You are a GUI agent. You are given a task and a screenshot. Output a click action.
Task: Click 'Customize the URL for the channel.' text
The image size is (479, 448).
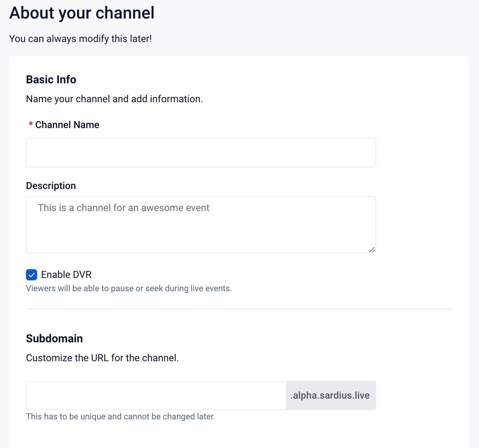coord(102,358)
